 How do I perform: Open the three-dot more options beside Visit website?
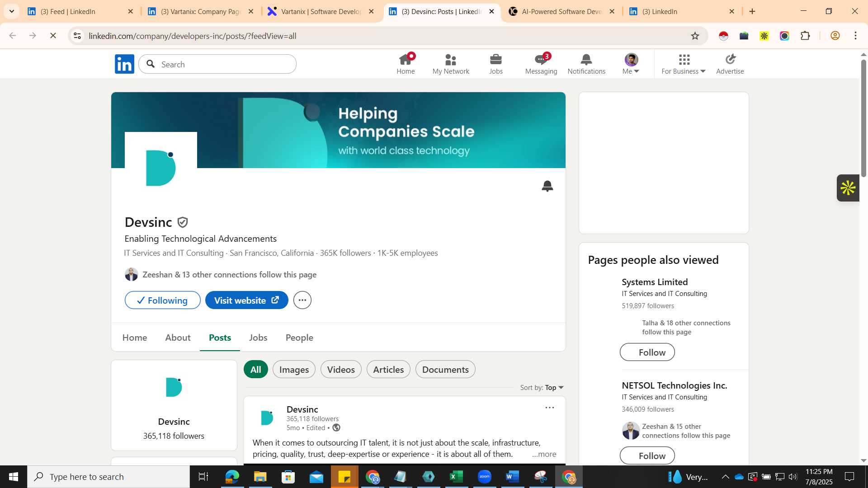pyautogui.click(x=302, y=300)
